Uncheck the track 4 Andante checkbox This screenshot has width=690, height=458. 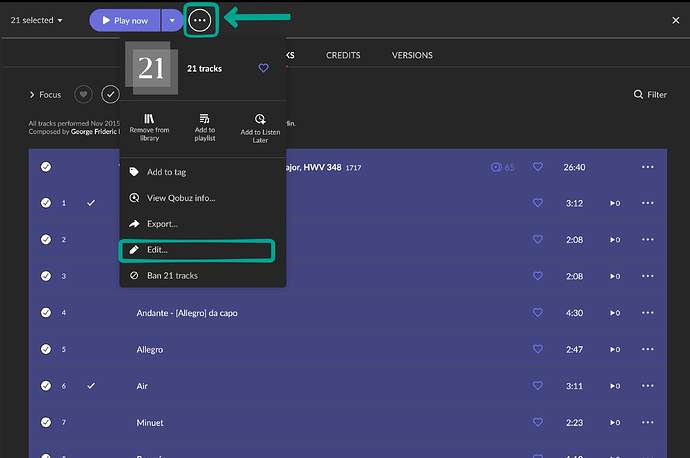pyautogui.click(x=46, y=313)
